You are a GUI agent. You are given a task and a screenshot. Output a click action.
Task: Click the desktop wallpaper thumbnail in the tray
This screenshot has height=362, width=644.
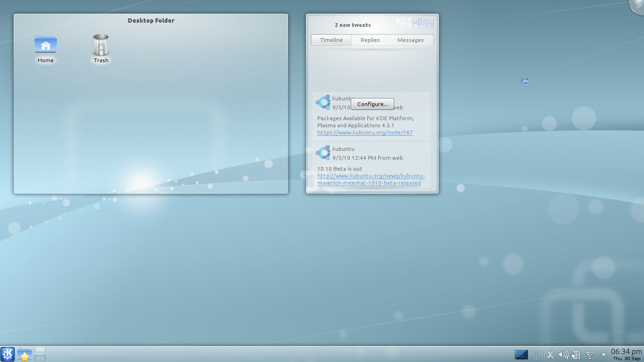pos(521,354)
